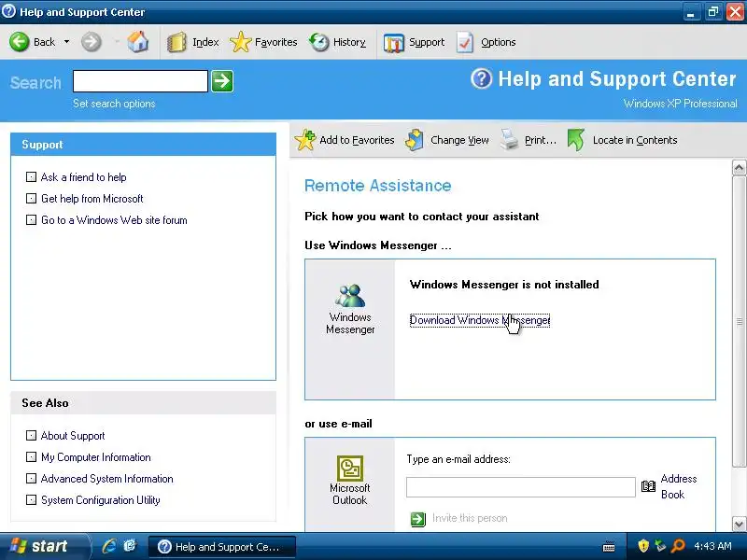
Task: Click Add to Favorites star icon
Action: coord(305,140)
